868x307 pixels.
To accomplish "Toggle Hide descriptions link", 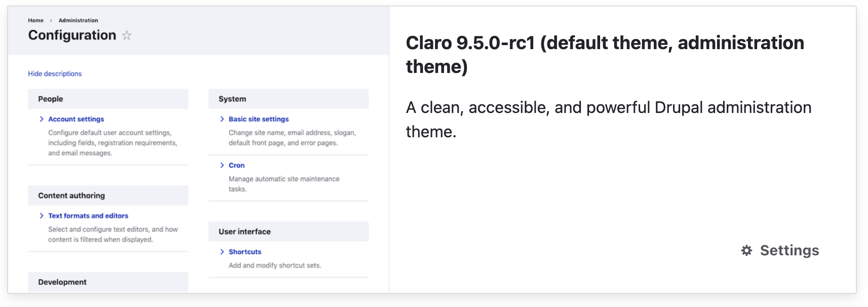I will [55, 73].
